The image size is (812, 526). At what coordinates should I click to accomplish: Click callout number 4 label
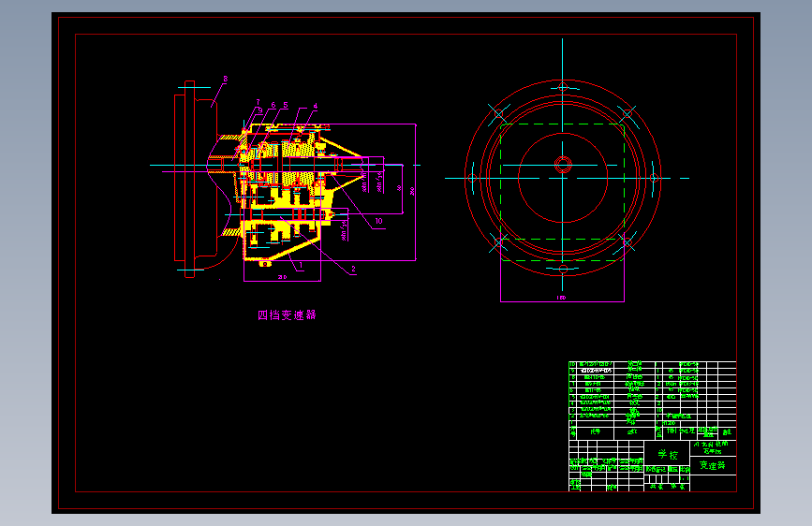tap(316, 106)
